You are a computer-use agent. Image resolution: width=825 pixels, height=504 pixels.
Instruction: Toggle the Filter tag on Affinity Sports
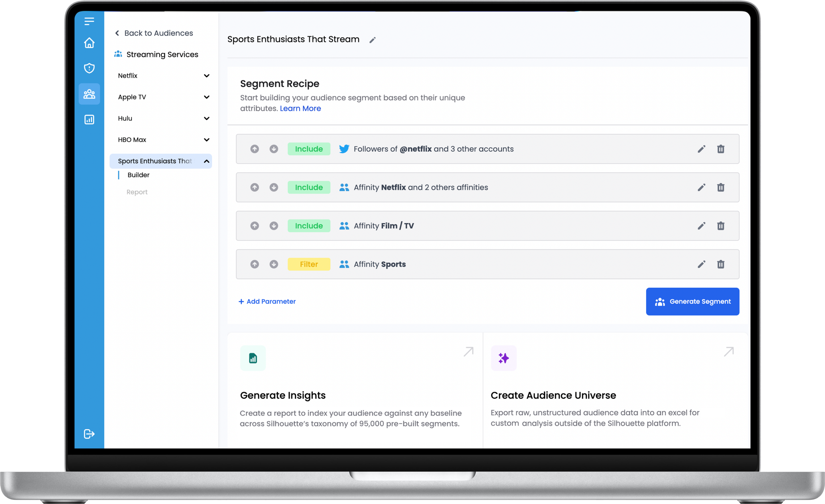tap(309, 264)
